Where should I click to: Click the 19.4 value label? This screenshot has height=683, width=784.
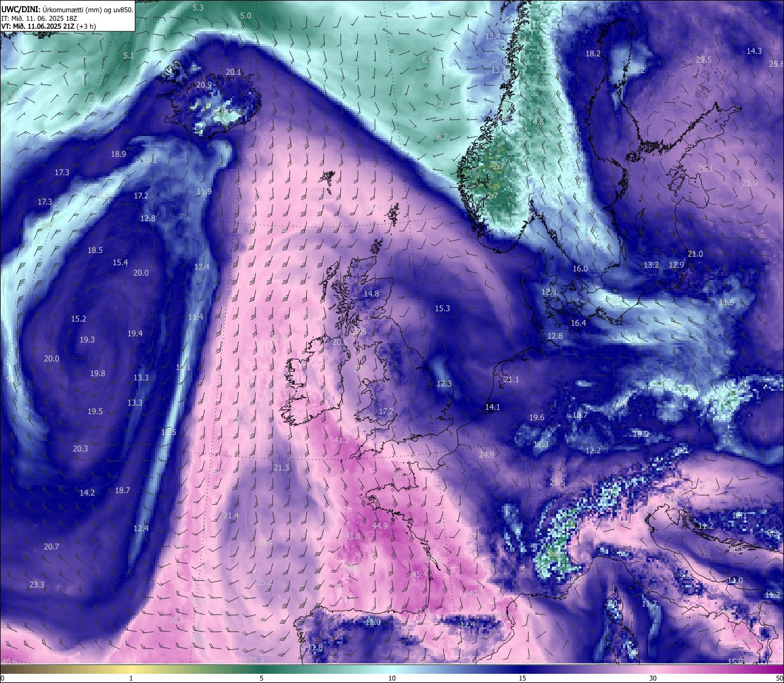pyautogui.click(x=135, y=333)
